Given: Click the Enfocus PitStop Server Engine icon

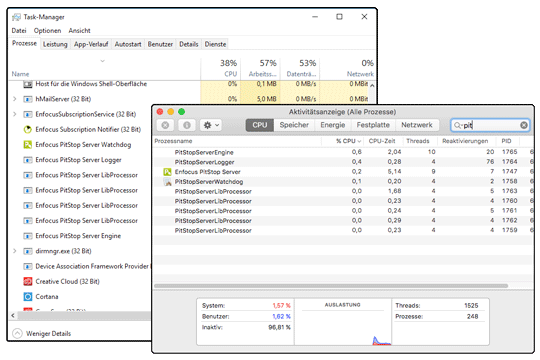Looking at the screenshot, I should click(x=28, y=236).
